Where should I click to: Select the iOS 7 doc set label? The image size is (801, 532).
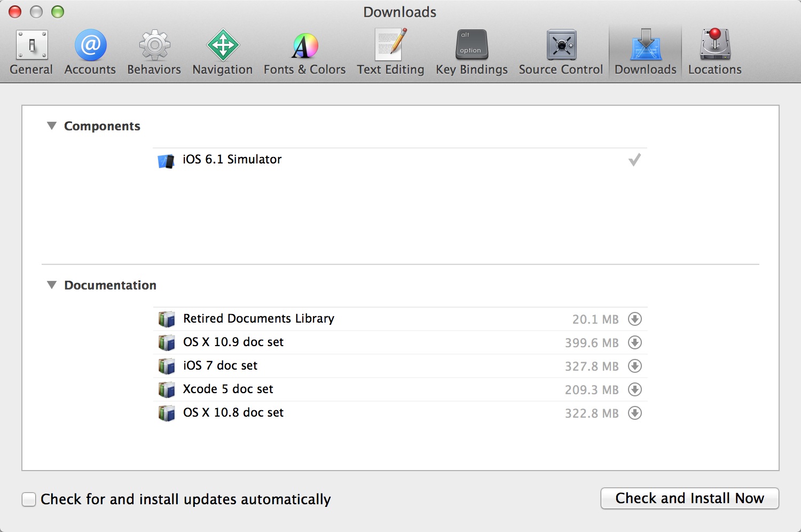[x=220, y=365]
